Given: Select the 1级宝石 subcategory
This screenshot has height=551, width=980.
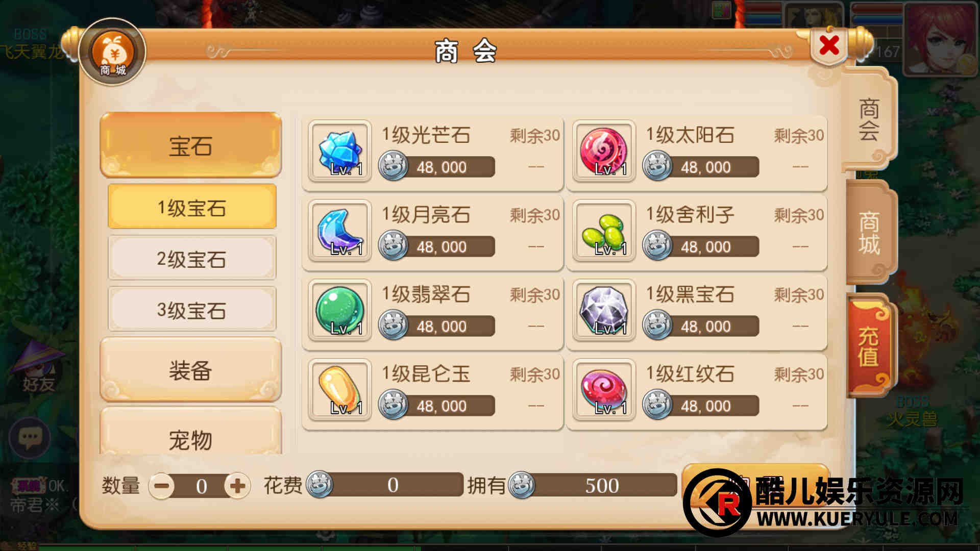Looking at the screenshot, I should coord(192,207).
